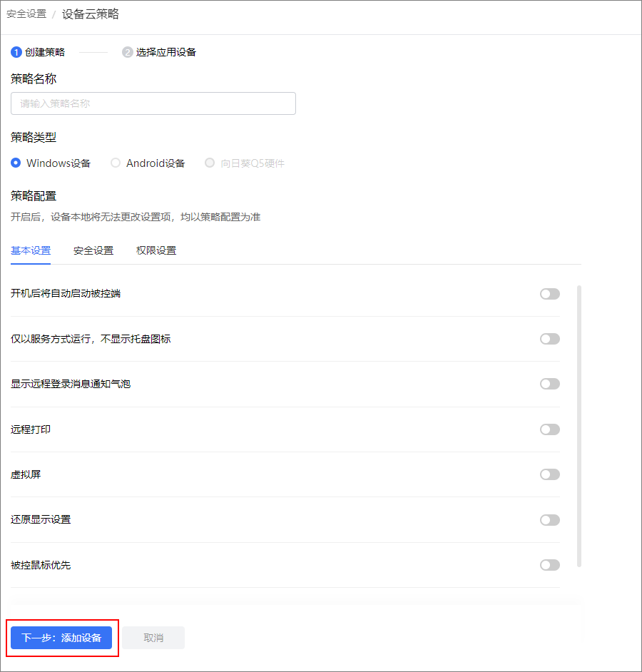
Task: Switch to the 权限设置 tab
Action: 156,250
